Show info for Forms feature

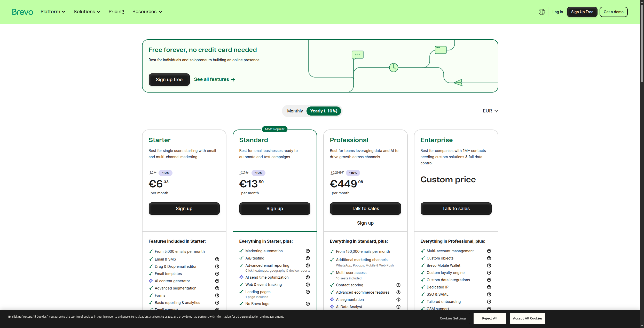[x=217, y=295]
